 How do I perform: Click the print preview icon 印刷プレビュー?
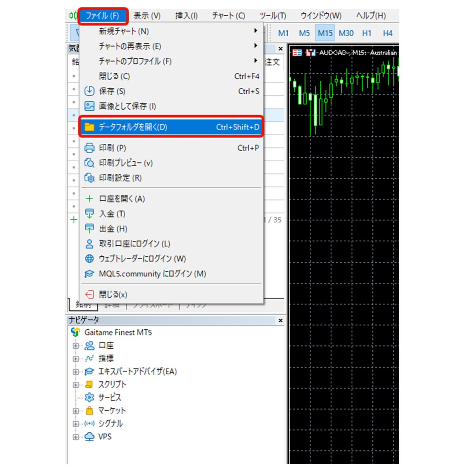(x=89, y=162)
